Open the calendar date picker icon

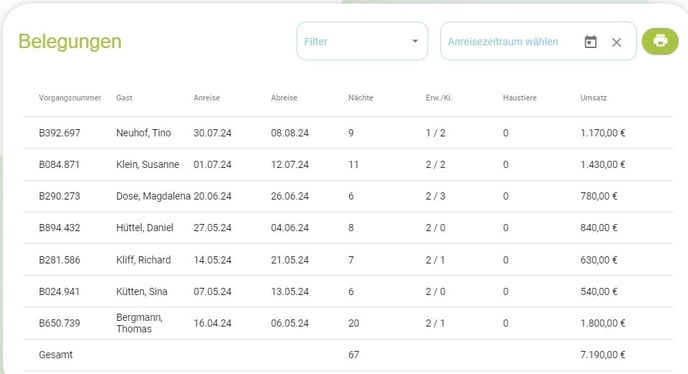(x=591, y=42)
